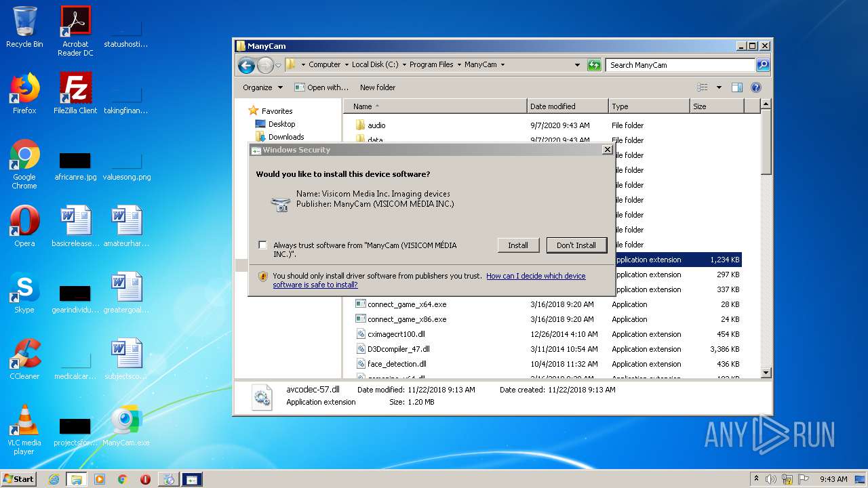The width and height of the screenshot is (868, 488).
Task: Select the audio folder
Action: tap(376, 125)
